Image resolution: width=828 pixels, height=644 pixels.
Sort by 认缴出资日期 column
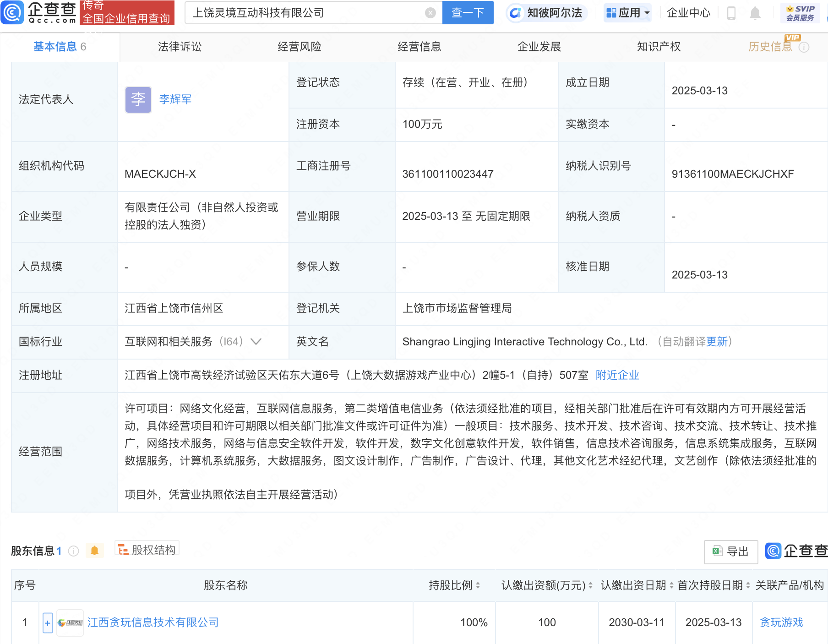(x=671, y=585)
